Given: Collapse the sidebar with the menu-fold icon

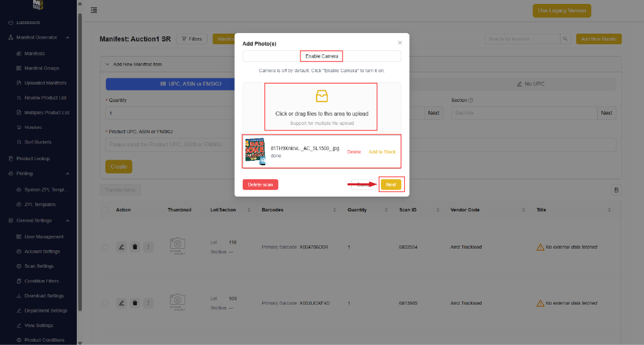Looking at the screenshot, I should pyautogui.click(x=94, y=10).
